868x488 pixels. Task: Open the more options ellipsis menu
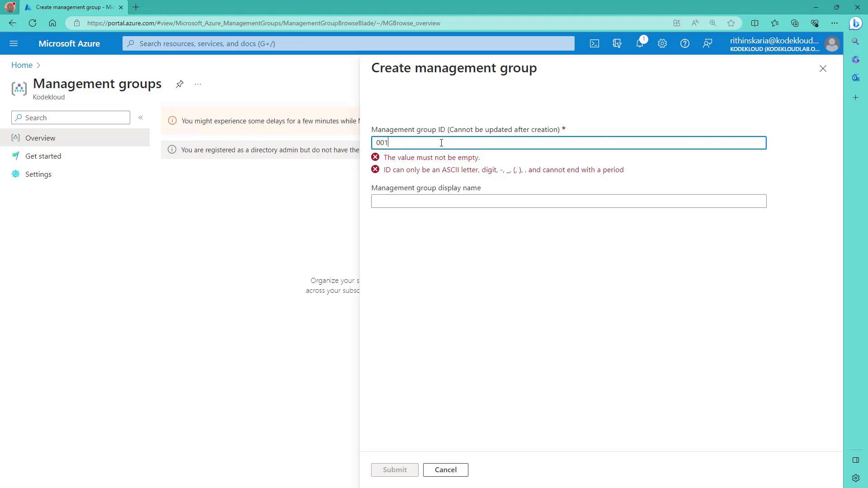[198, 84]
